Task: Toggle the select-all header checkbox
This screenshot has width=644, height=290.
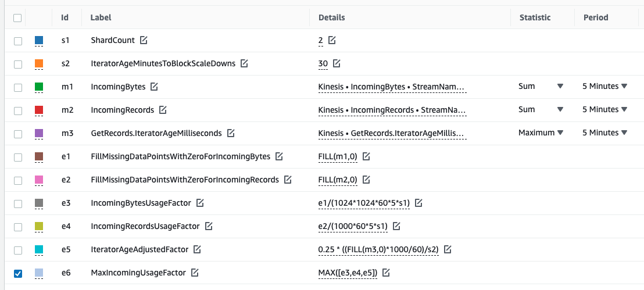Action: pos(17,17)
